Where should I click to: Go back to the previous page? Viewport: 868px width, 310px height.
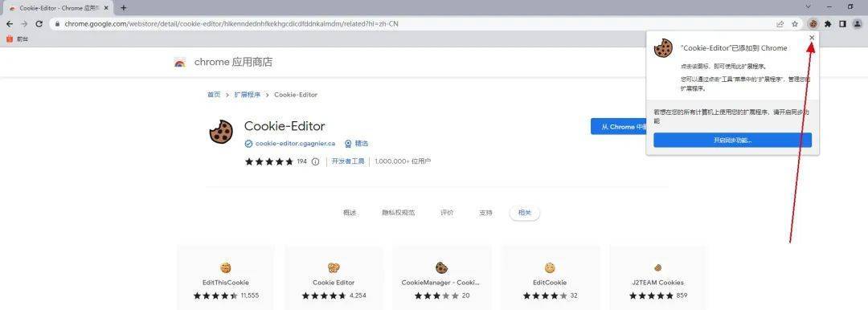pos(10,24)
